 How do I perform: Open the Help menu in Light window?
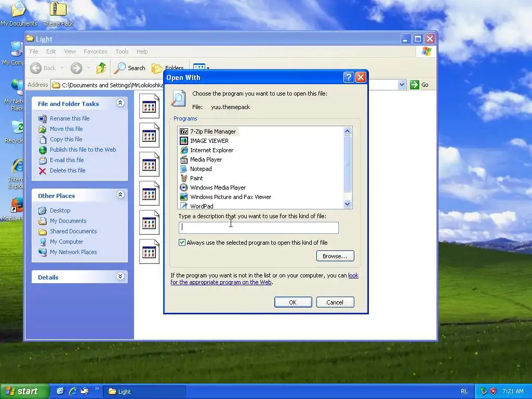(142, 51)
